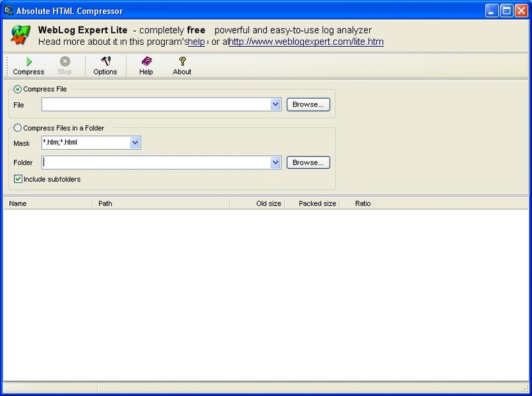
Task: Click the program's help link in the banner
Action: [196, 42]
